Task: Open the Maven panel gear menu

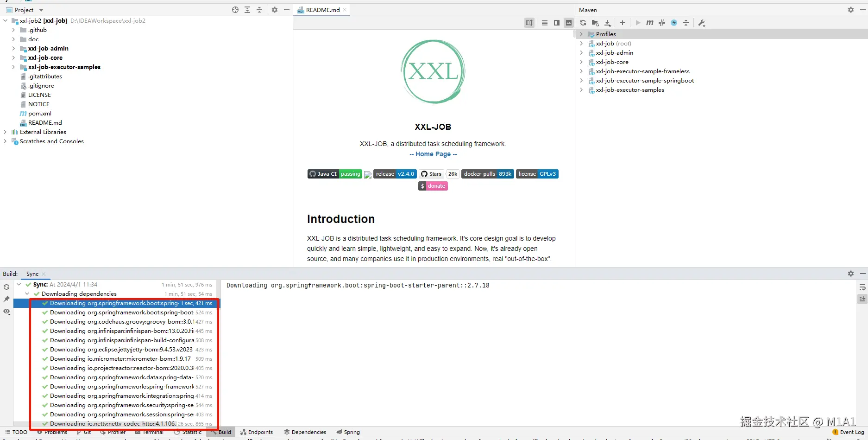Action: tap(851, 10)
